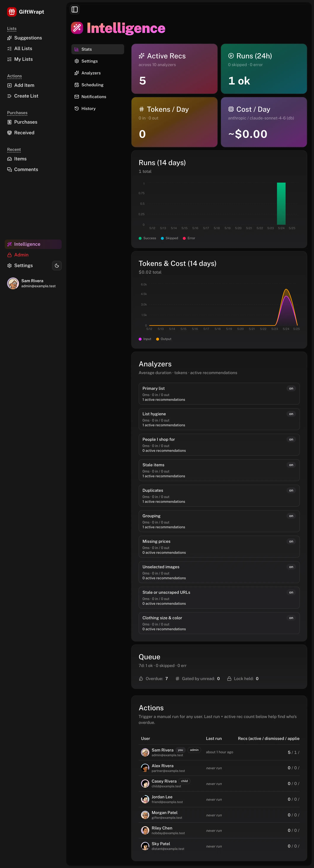The height and width of the screenshot is (868, 314).
Task: Click Jordan Lee's avatar thumbnail
Action: coord(145,799)
